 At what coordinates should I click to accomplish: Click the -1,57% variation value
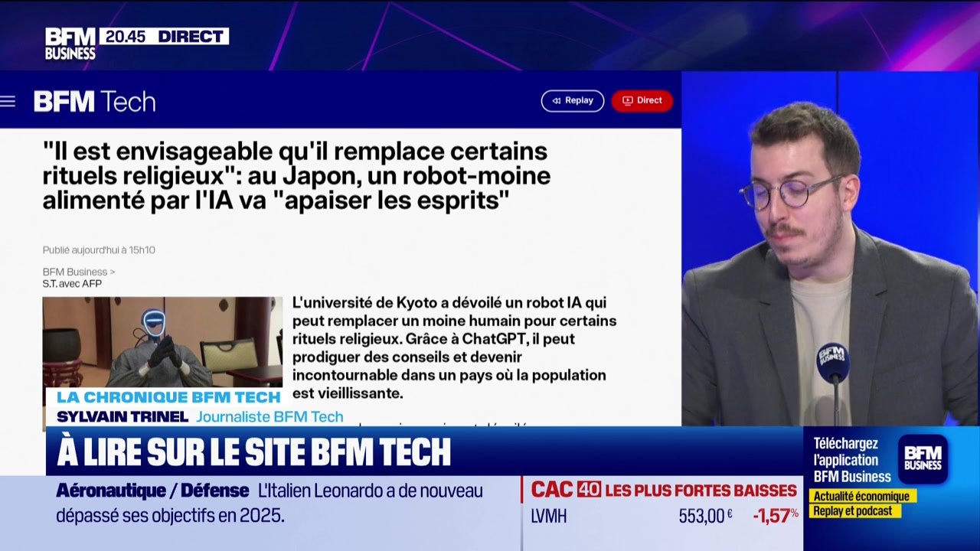[x=776, y=516]
